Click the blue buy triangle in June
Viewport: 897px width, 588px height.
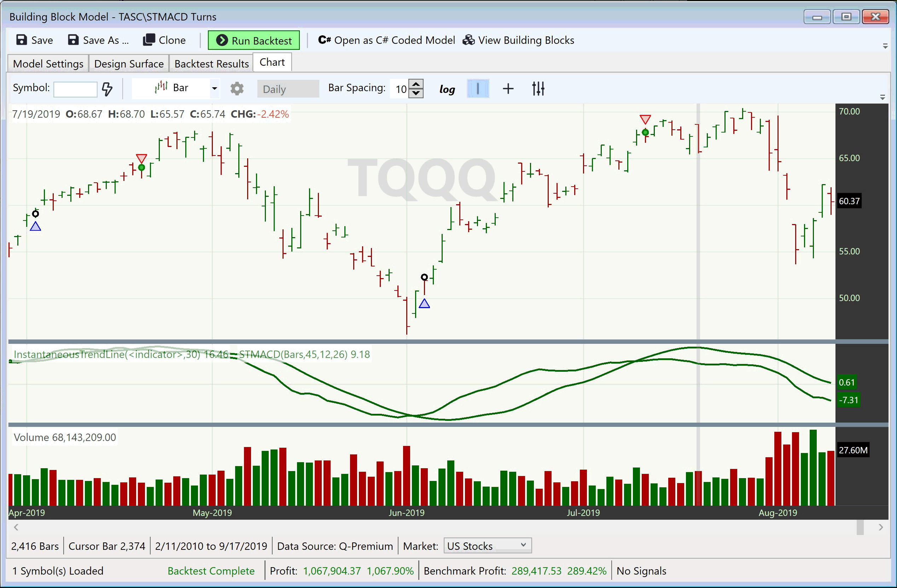[x=424, y=303]
